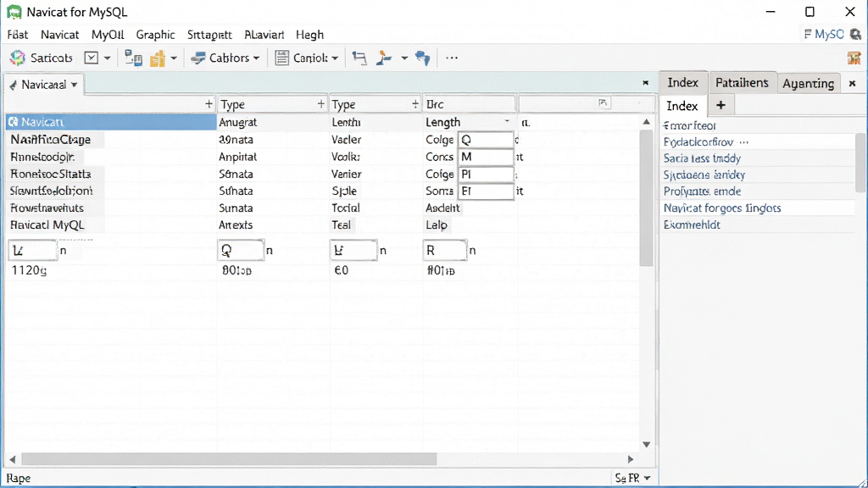Select the inner Index sub-tab

click(682, 106)
